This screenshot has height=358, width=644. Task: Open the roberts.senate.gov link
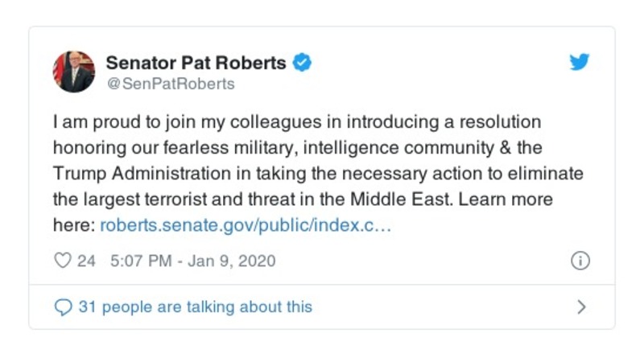pos(246,226)
